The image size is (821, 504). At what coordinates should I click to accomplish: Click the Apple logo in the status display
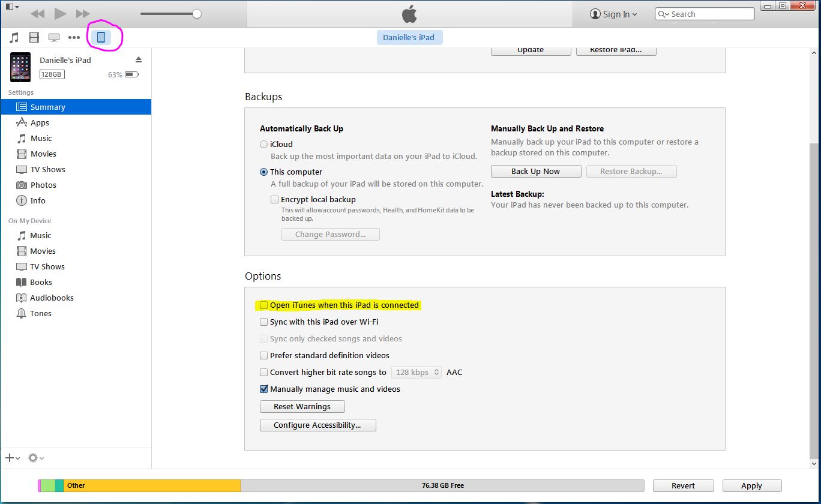point(409,14)
